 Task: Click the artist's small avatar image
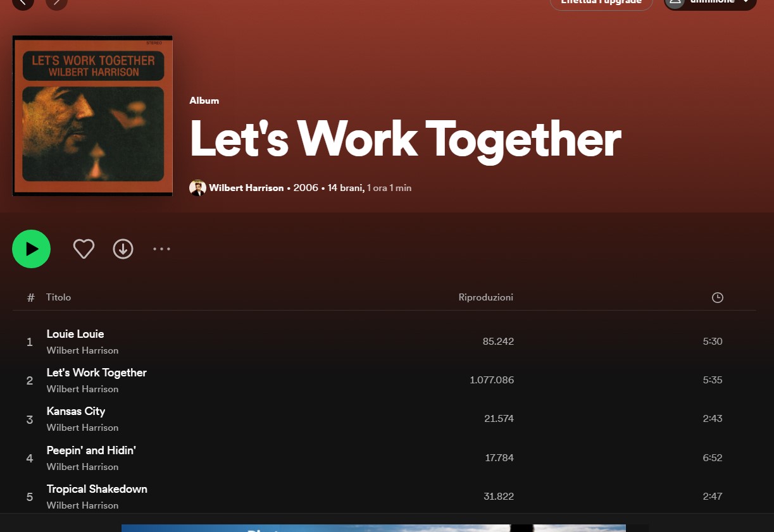(197, 188)
